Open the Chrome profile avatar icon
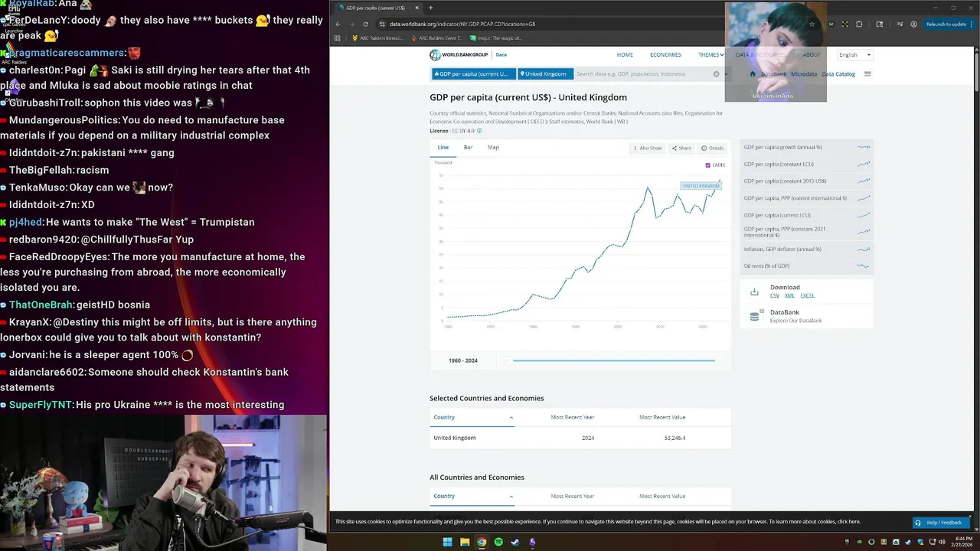Image resolution: width=980 pixels, height=551 pixels. (x=914, y=24)
